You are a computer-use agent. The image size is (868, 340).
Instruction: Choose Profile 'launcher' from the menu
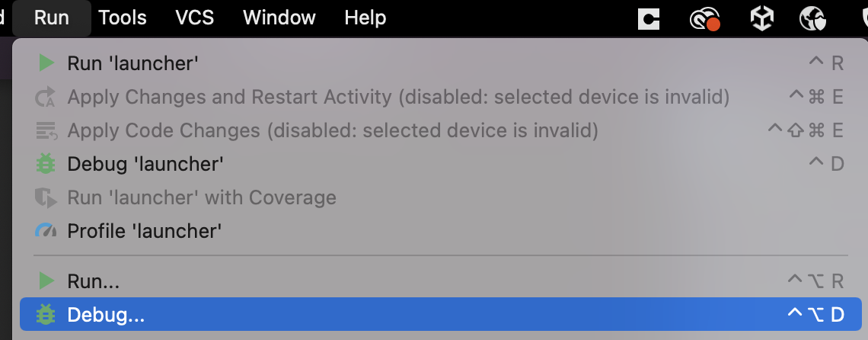(441, 231)
